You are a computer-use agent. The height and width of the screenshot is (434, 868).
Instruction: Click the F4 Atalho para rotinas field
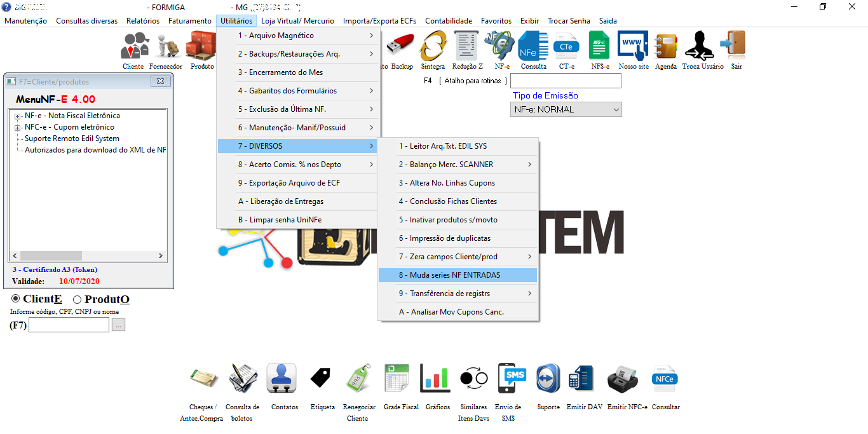(x=565, y=81)
